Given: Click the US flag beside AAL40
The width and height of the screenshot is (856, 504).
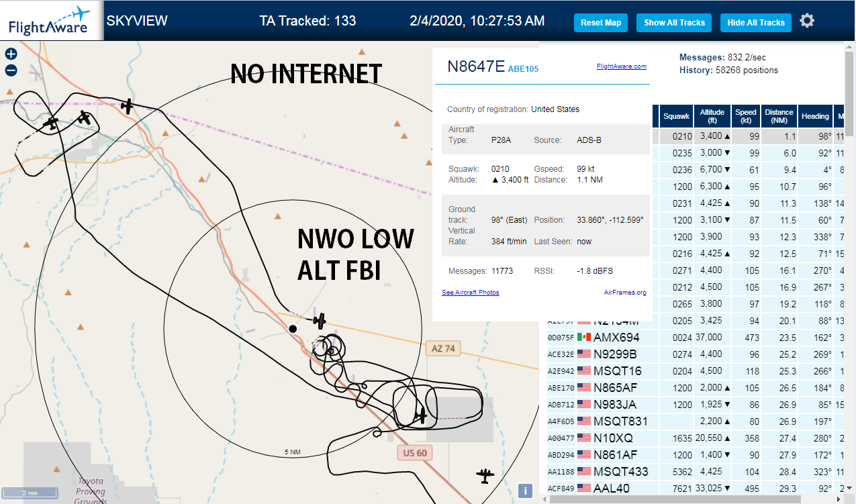Looking at the screenshot, I should tap(584, 488).
